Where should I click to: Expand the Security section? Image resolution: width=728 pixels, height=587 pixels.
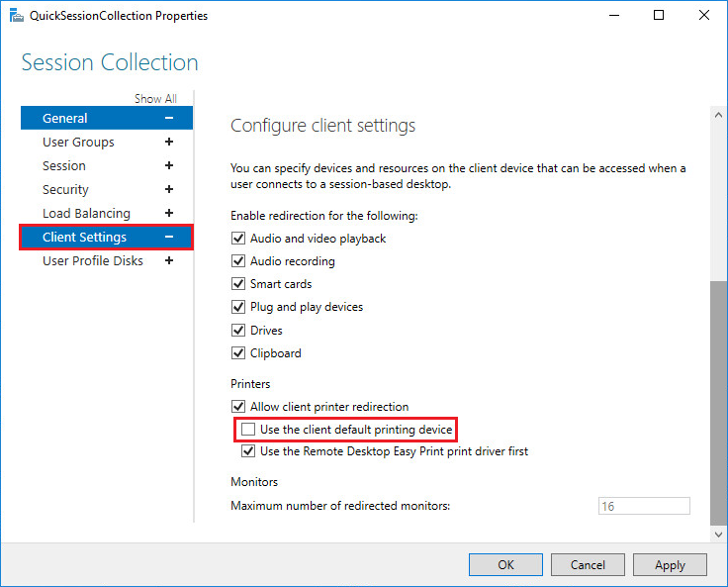coord(169,190)
